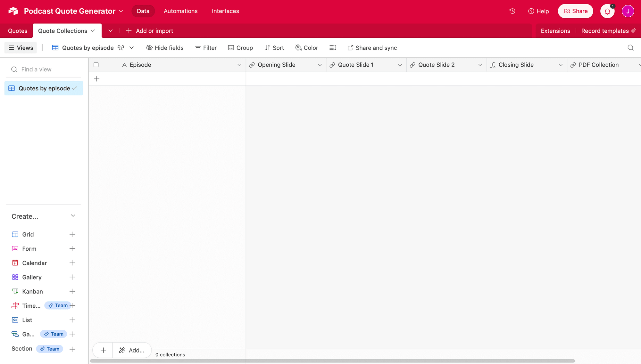The image size is (641, 364).
Task: Open the Automations tab
Action: point(180,11)
